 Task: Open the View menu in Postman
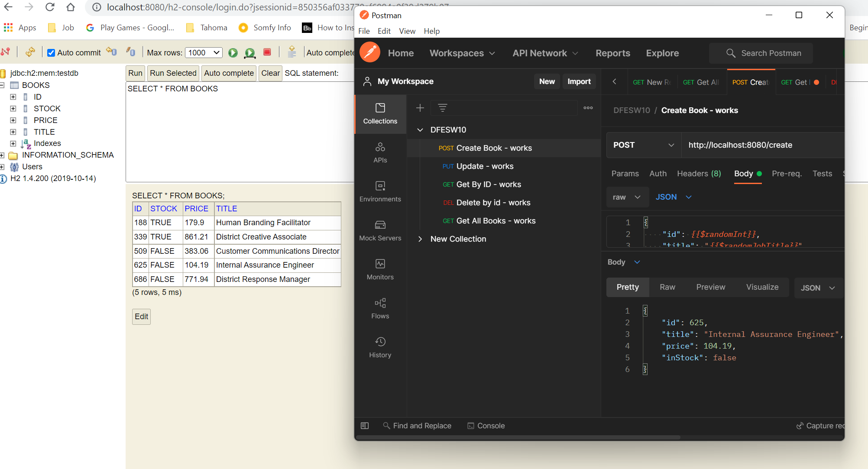pos(407,31)
